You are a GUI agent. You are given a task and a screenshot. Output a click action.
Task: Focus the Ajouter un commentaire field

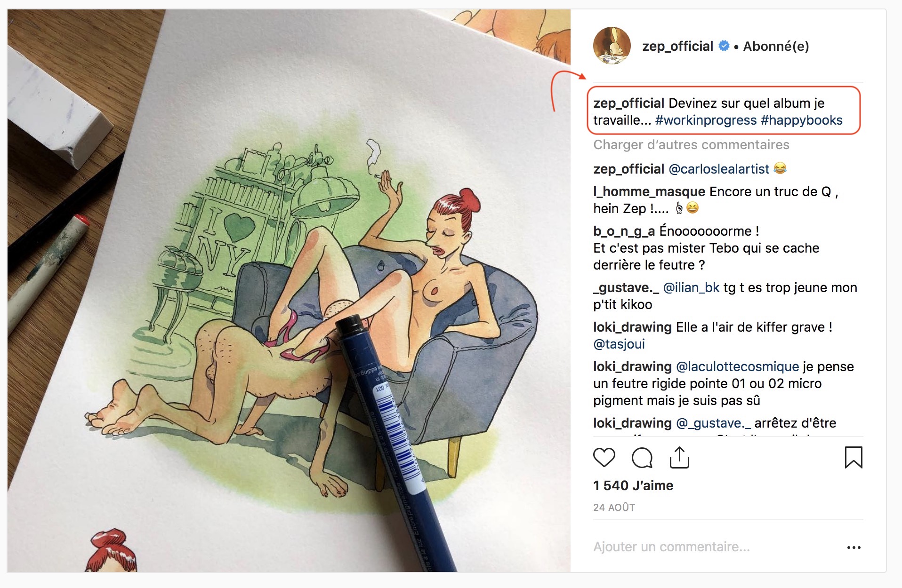(671, 547)
